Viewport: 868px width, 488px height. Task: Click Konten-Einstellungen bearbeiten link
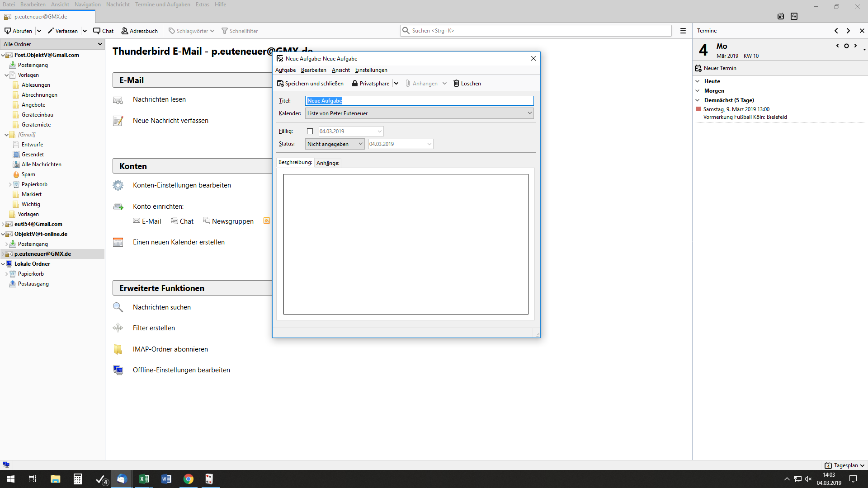182,185
